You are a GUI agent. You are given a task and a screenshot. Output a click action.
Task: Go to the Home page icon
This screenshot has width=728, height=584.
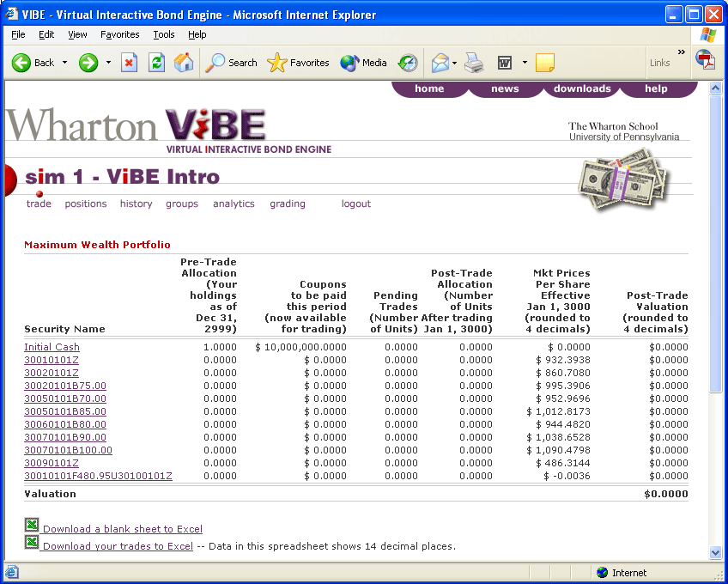tap(184, 63)
